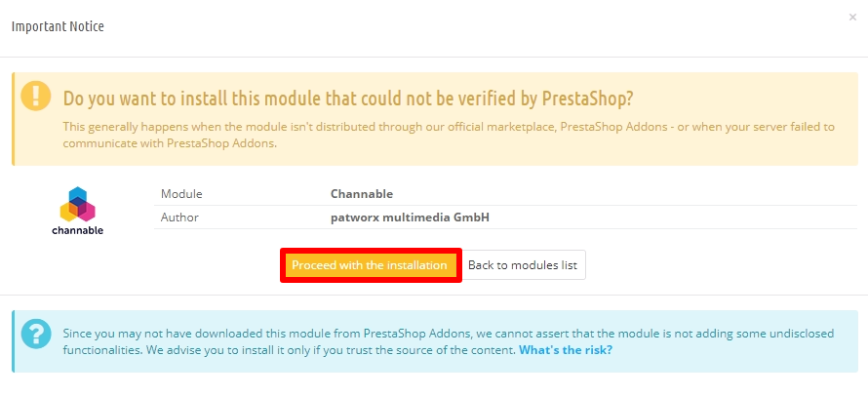
Task: Close the Important Notice dialog
Action: [x=852, y=18]
